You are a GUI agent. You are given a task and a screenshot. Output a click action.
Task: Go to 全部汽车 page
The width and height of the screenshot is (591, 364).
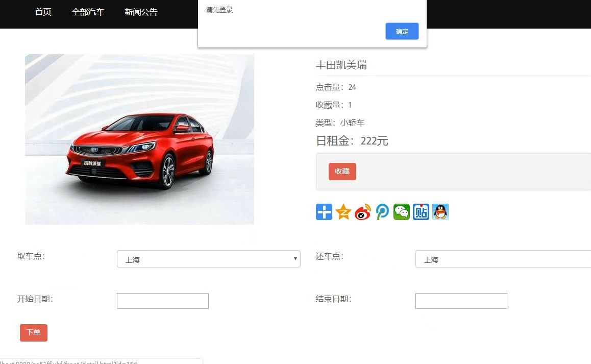(88, 12)
